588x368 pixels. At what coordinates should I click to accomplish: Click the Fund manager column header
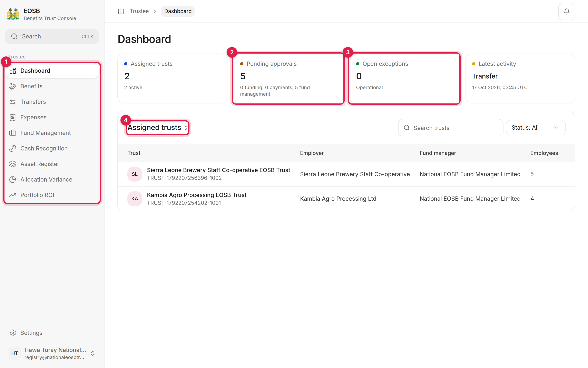438,153
